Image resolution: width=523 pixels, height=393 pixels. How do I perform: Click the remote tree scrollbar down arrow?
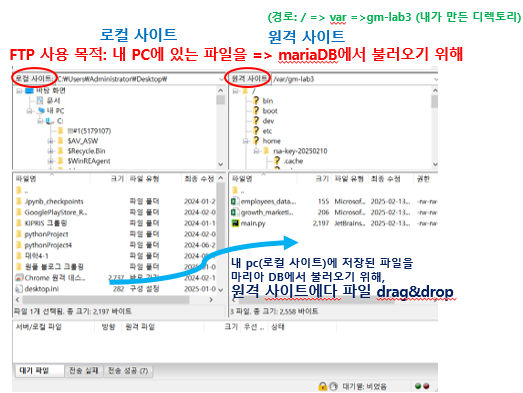tap(435, 164)
